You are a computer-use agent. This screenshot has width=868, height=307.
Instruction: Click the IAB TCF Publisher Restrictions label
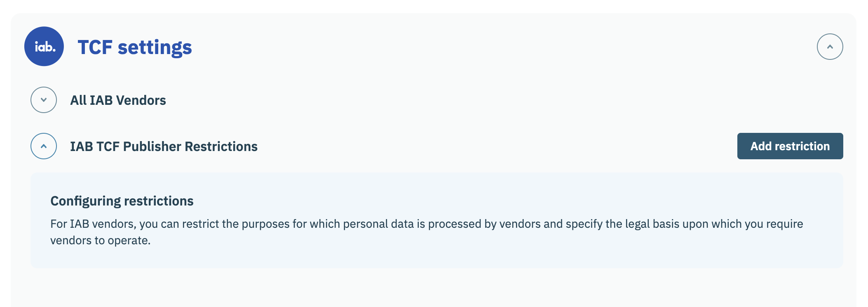(164, 146)
